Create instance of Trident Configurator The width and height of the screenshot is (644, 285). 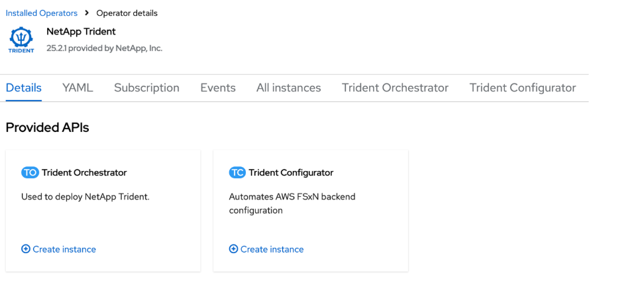272,249
